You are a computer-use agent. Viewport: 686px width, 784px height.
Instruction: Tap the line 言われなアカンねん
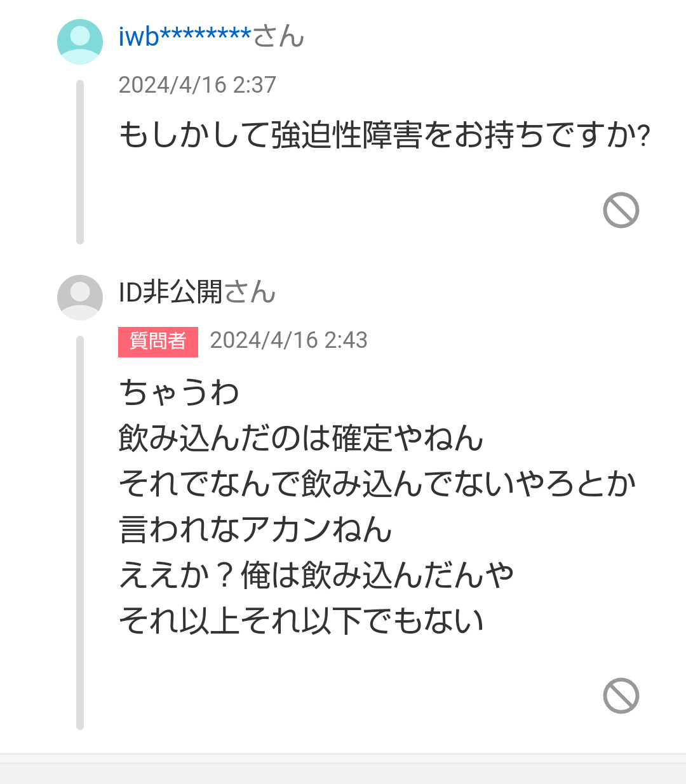tap(255, 529)
